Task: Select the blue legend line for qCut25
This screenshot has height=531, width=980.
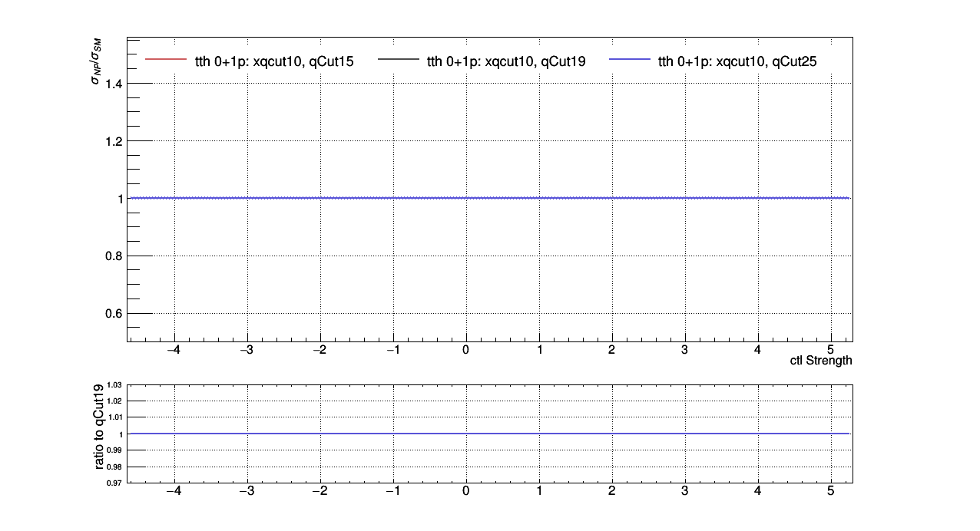Action: click(x=630, y=59)
